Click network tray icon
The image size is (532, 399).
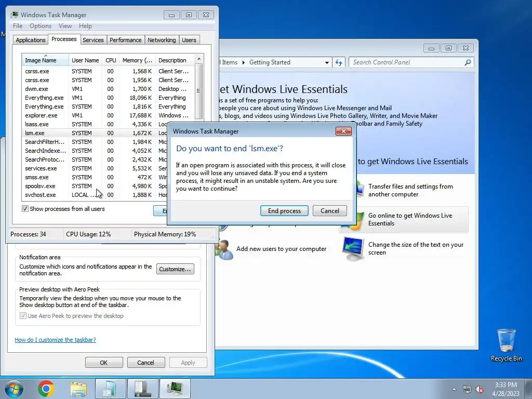(x=467, y=389)
